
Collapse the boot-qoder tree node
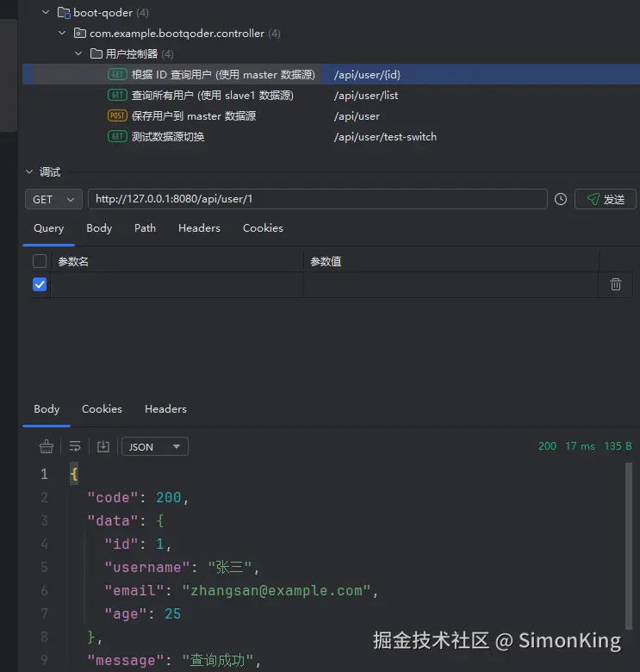tap(47, 13)
